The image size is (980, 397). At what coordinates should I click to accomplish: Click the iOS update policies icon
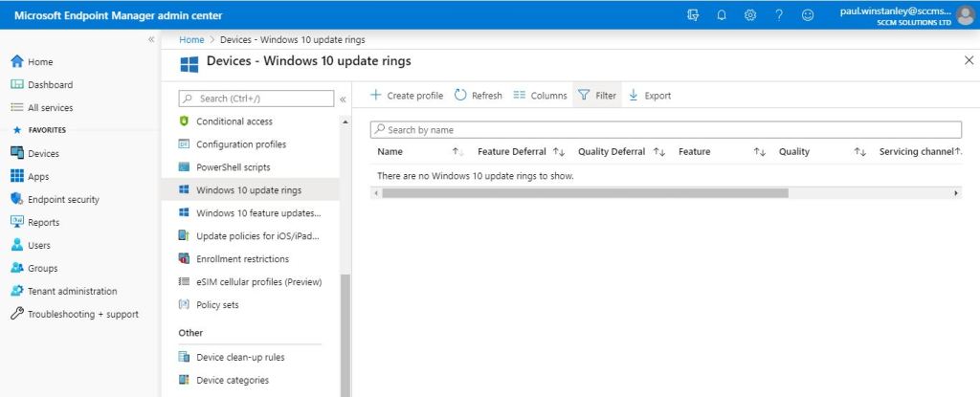click(x=184, y=235)
